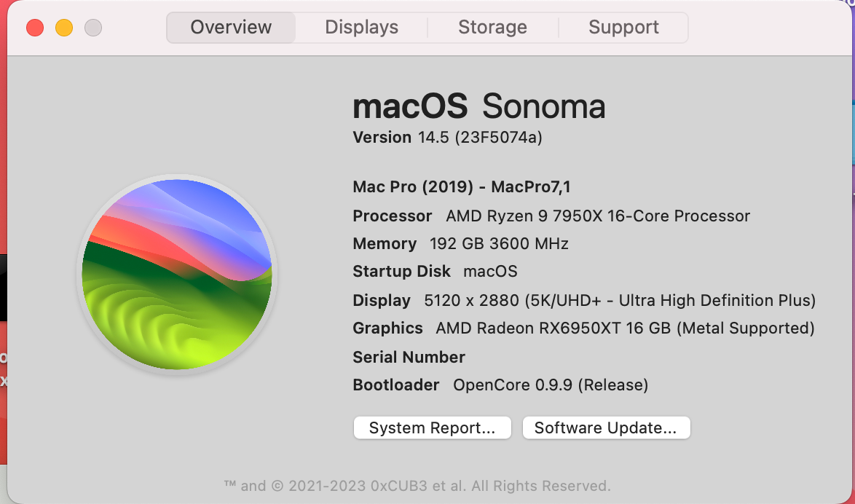The height and width of the screenshot is (504, 855).
Task: Click the Serial Number label
Action: click(x=409, y=357)
